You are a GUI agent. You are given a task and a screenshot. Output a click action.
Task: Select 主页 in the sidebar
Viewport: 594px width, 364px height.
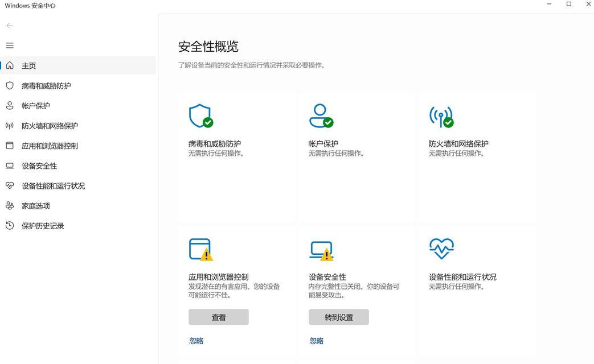(78, 65)
